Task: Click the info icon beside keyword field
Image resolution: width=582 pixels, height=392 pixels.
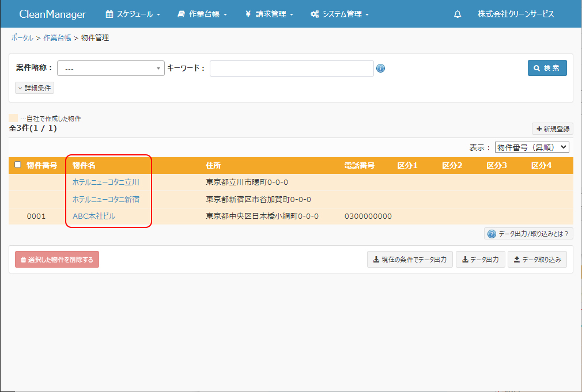Action: (x=380, y=68)
